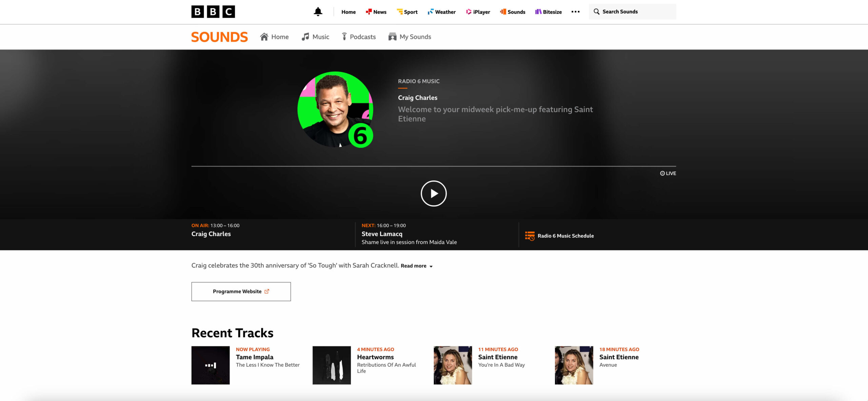Go to BBC News in top navigation
868x401 pixels.
tap(376, 12)
